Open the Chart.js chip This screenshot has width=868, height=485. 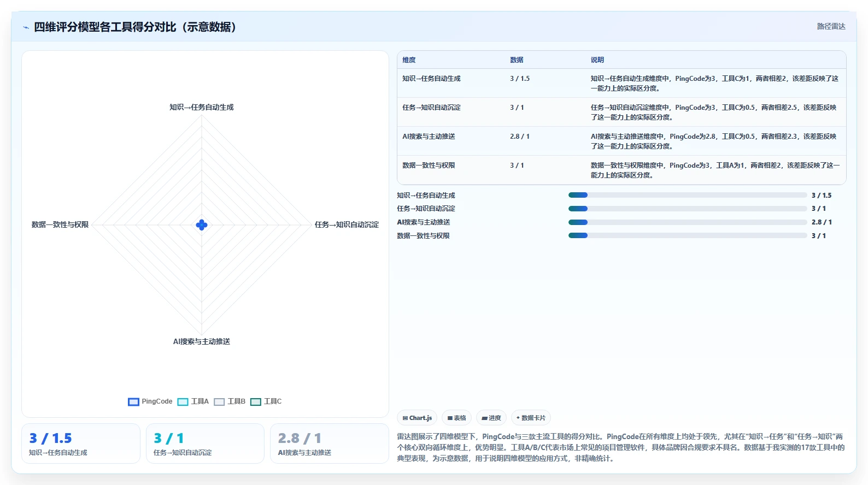click(417, 418)
